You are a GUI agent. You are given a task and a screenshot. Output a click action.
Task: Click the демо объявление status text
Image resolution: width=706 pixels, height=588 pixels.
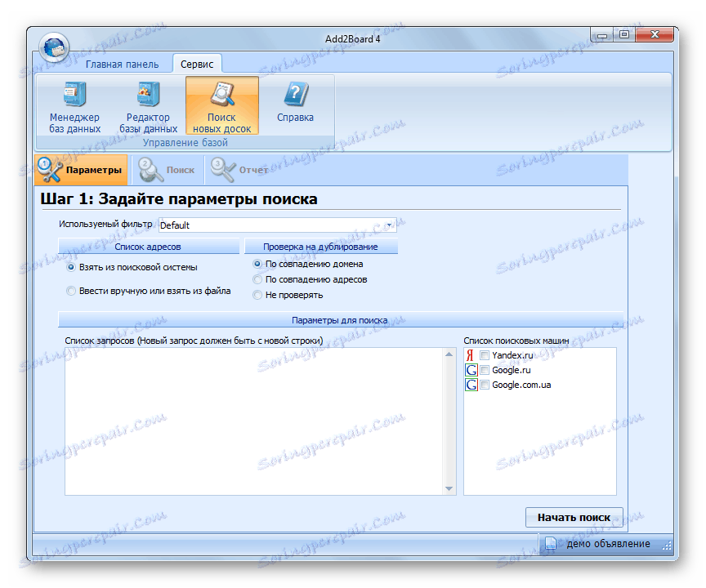point(608,543)
